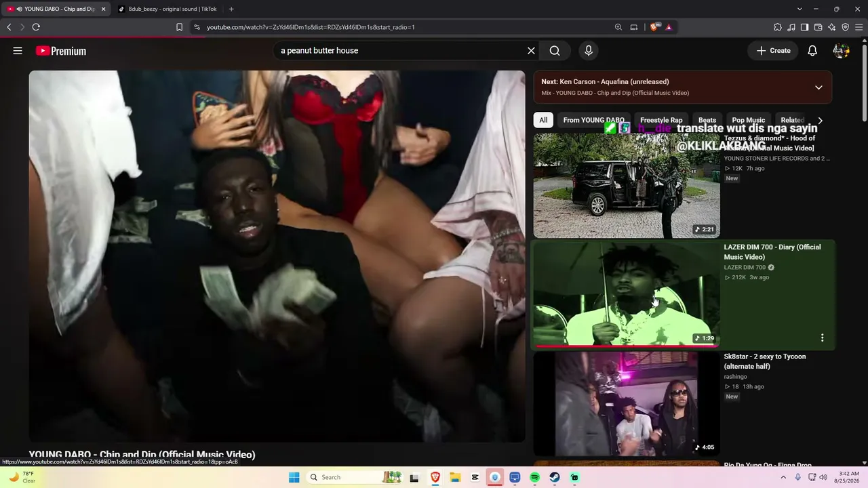The width and height of the screenshot is (868, 488).
Task: Open Brave Rewards triangle icon
Action: 669,27
